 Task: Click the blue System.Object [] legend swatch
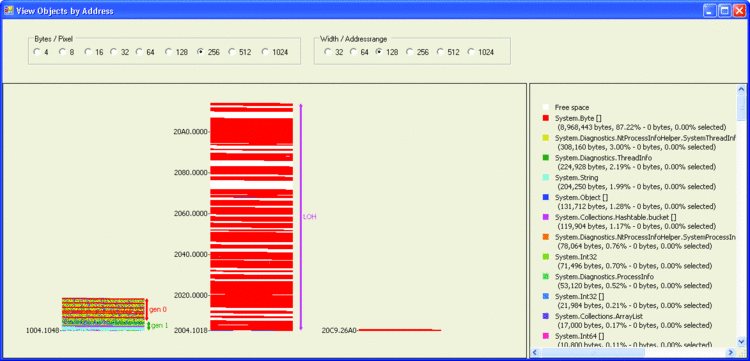[x=545, y=197]
